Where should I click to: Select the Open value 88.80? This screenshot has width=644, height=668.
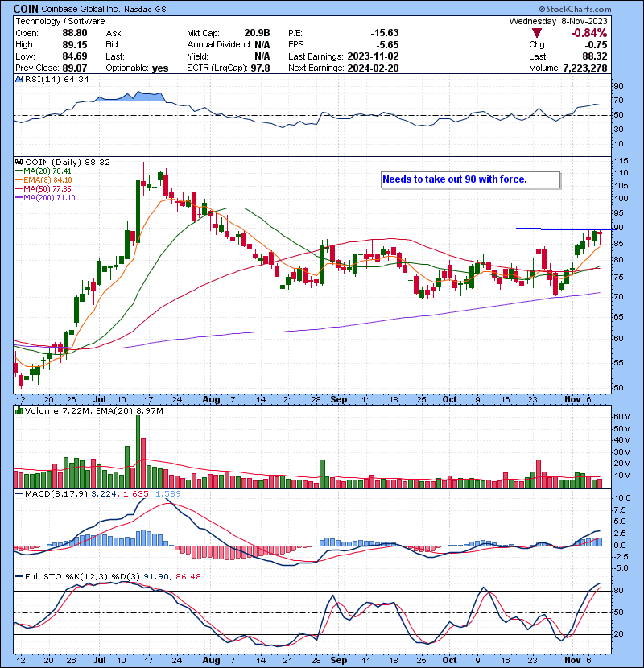75,33
